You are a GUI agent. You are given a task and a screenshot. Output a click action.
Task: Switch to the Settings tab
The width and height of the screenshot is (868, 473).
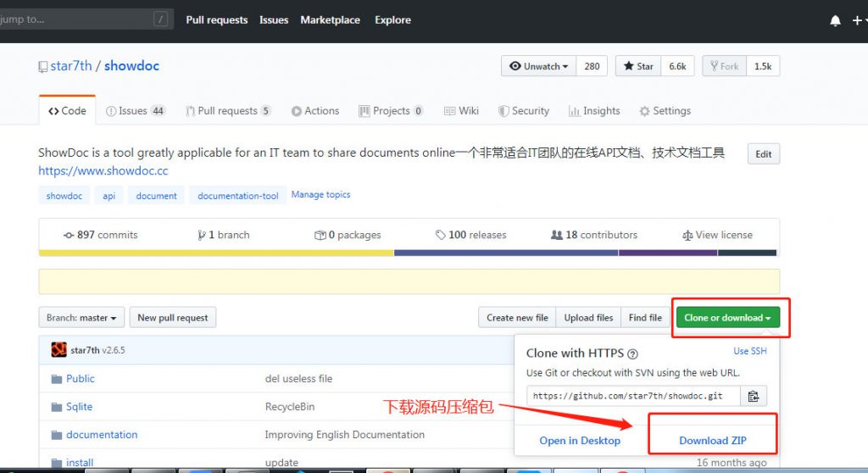point(665,111)
